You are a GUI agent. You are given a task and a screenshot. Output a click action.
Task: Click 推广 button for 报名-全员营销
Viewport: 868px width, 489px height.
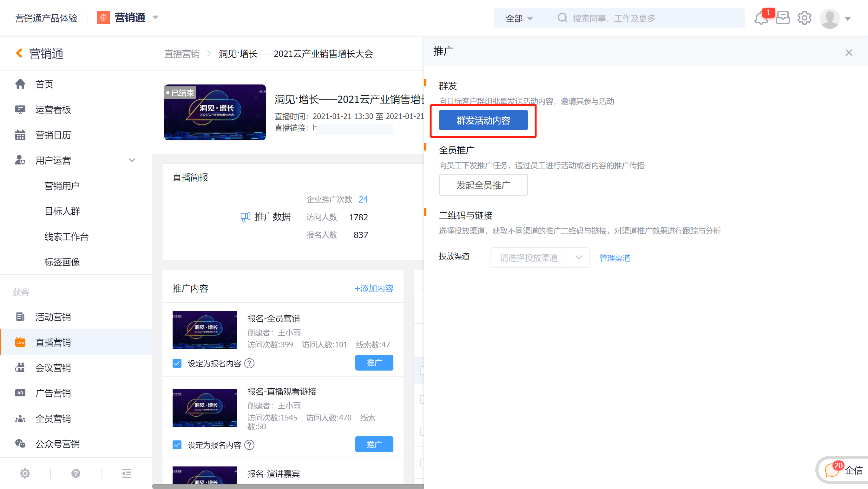374,363
